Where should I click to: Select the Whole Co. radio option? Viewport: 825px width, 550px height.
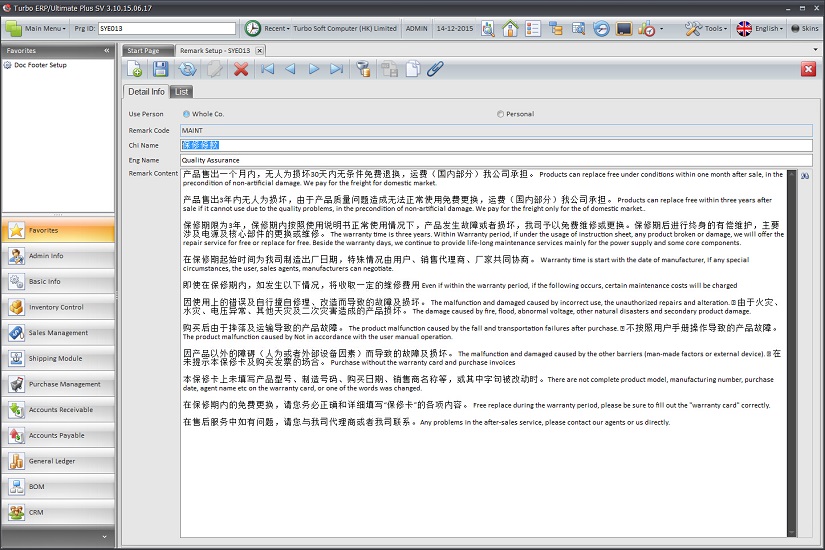click(186, 114)
